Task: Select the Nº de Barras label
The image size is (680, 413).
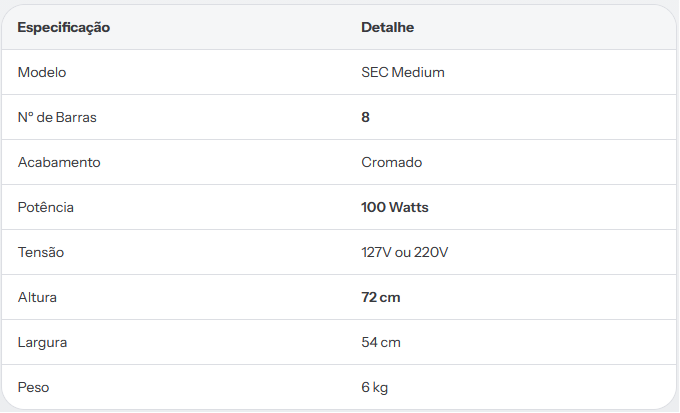Action: click(x=57, y=117)
